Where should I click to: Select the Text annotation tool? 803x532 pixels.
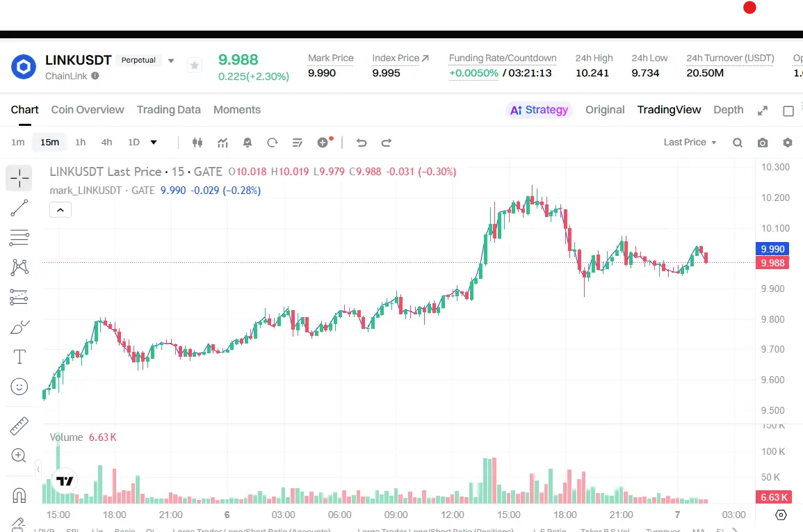19,356
